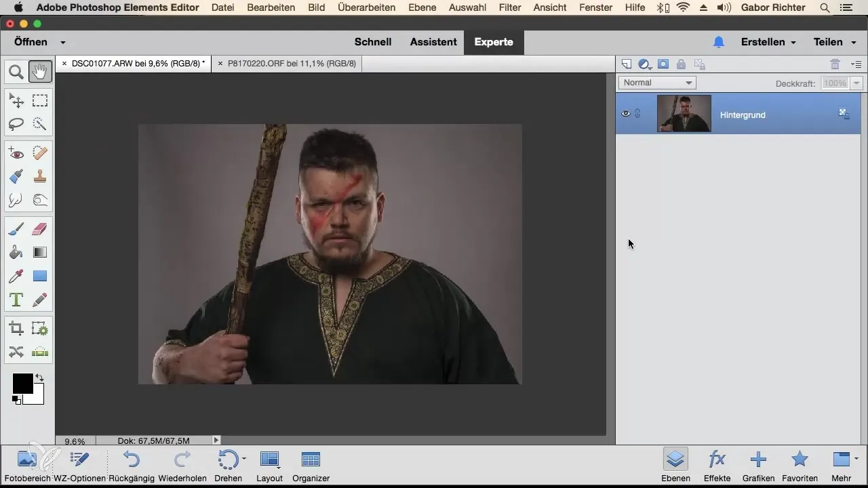Add a layer mask

[x=663, y=64]
